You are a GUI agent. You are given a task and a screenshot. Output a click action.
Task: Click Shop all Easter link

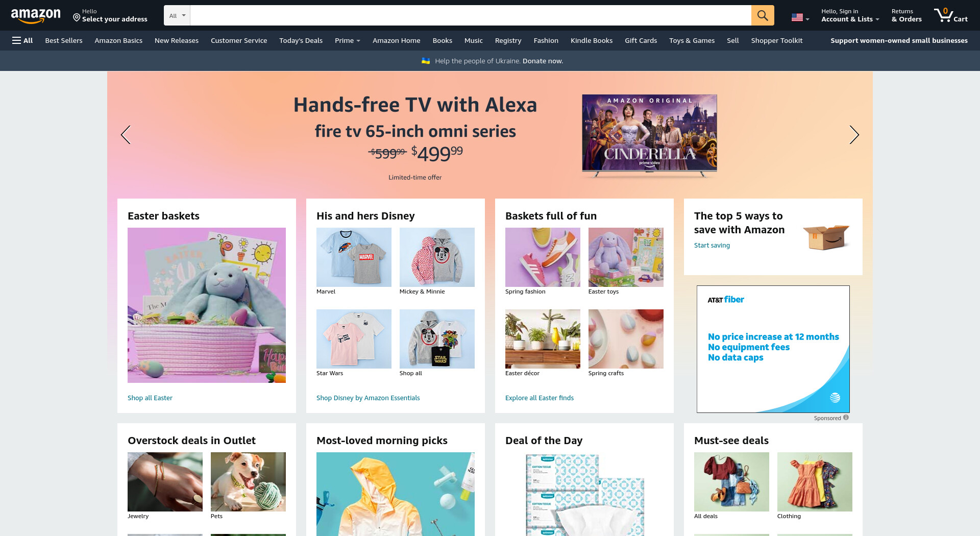[x=150, y=398]
